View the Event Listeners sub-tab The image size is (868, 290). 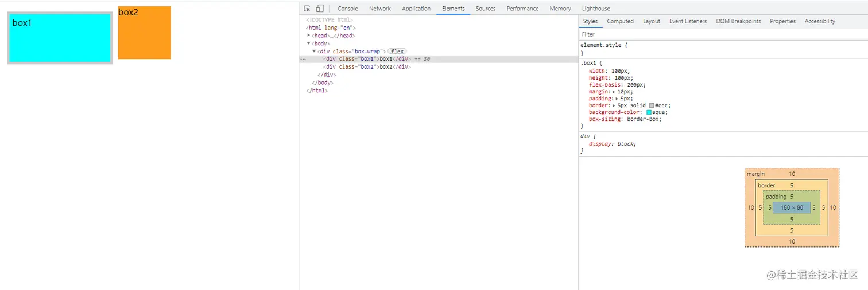point(688,21)
